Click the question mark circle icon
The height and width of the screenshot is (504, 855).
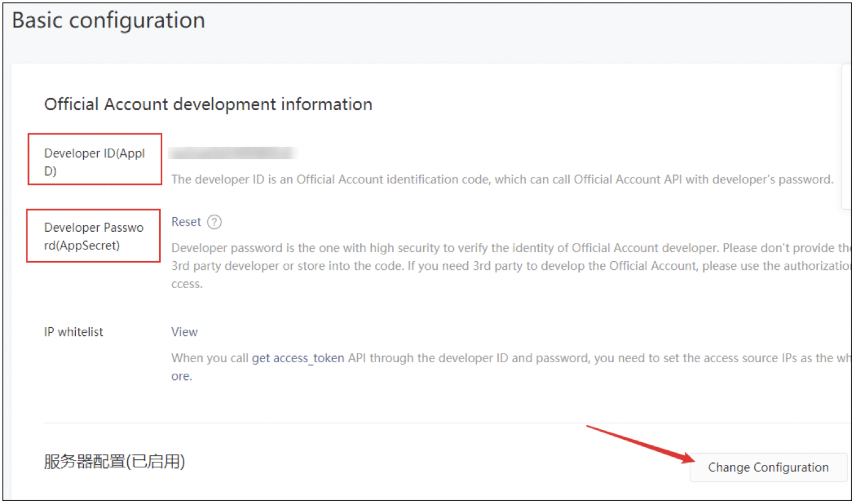215,222
